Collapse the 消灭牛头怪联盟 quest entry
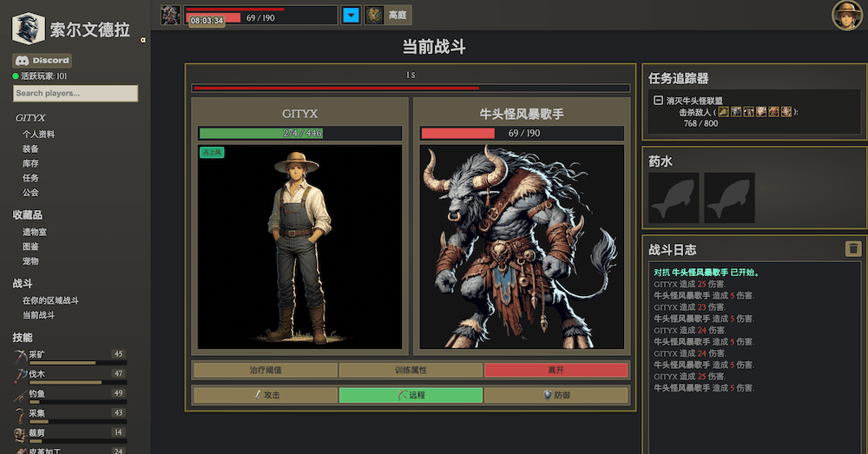The image size is (868, 454). (x=658, y=101)
